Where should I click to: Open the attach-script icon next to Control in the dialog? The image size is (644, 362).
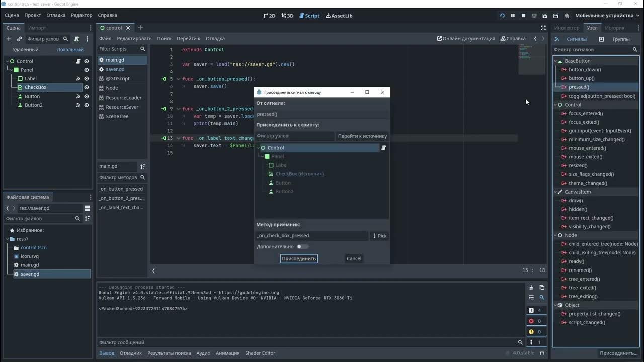point(383,148)
